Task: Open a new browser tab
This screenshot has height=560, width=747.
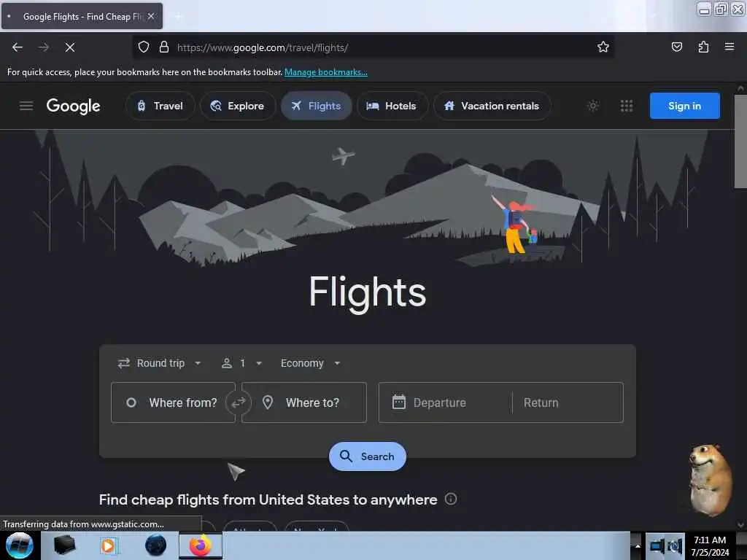Action: [x=178, y=16]
